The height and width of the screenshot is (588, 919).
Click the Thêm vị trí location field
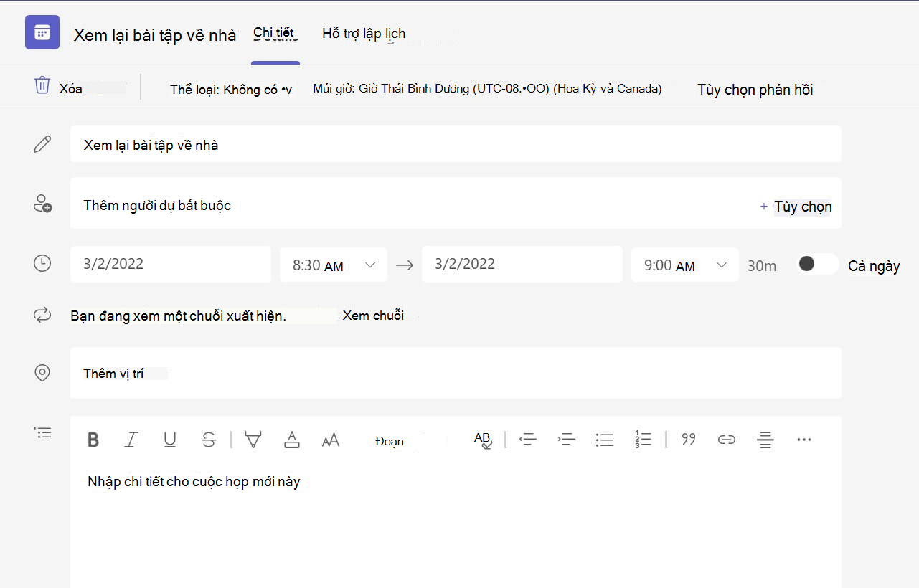(x=456, y=373)
